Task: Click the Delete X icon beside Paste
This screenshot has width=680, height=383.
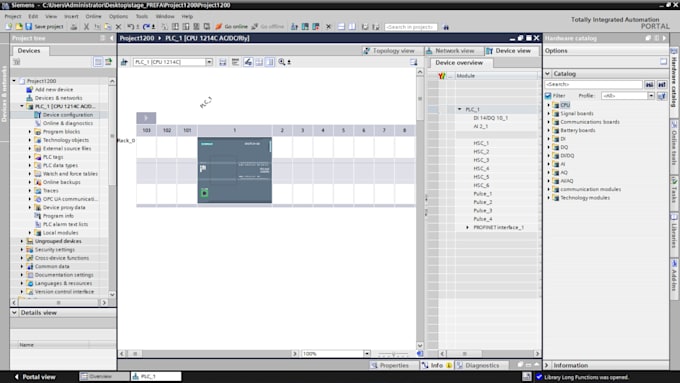Action: [x=118, y=27]
